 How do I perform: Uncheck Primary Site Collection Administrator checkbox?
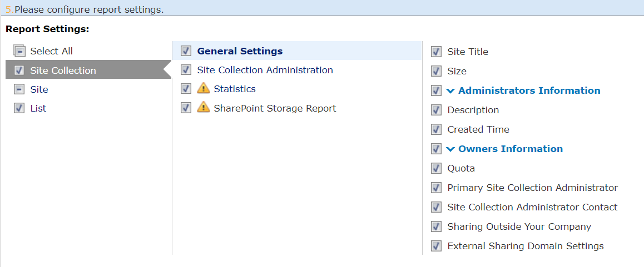[x=436, y=188]
